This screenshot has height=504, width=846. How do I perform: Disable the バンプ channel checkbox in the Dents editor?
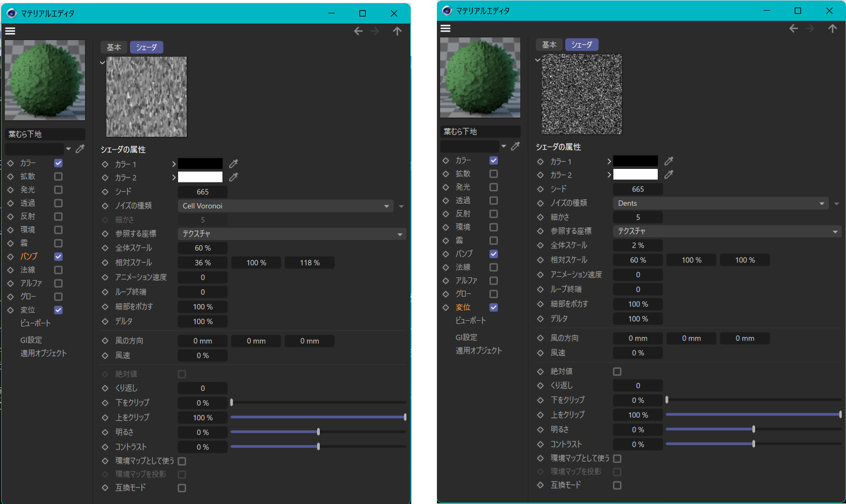pos(494,254)
